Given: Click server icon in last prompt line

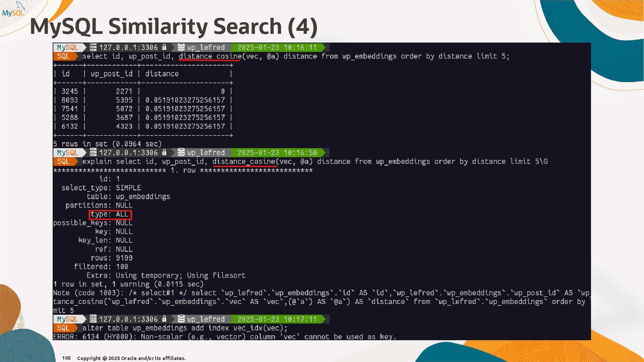Looking at the screenshot, I should point(93,319).
